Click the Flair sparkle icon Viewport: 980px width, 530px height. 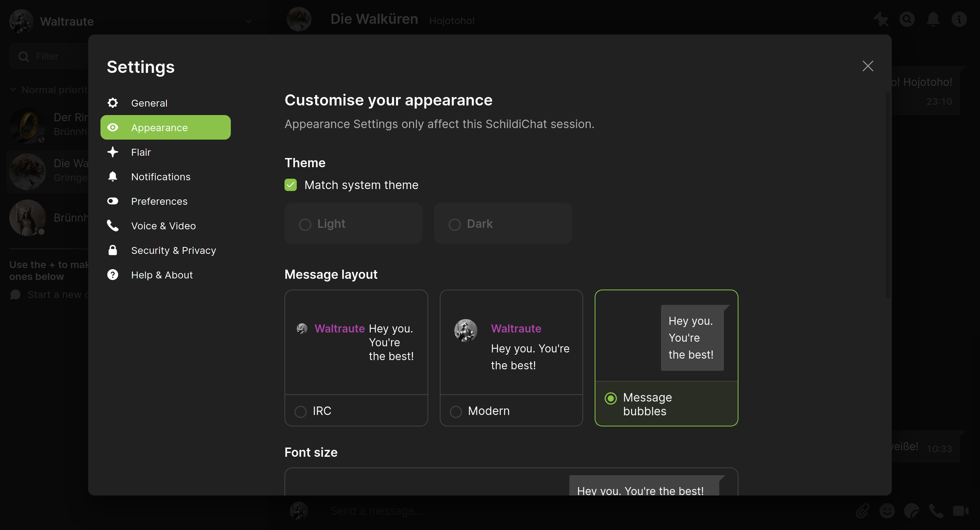[x=113, y=152]
